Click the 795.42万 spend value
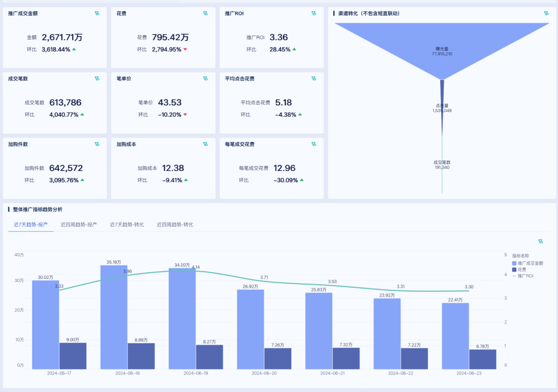Screen dimensions: 558x392 (x=171, y=37)
